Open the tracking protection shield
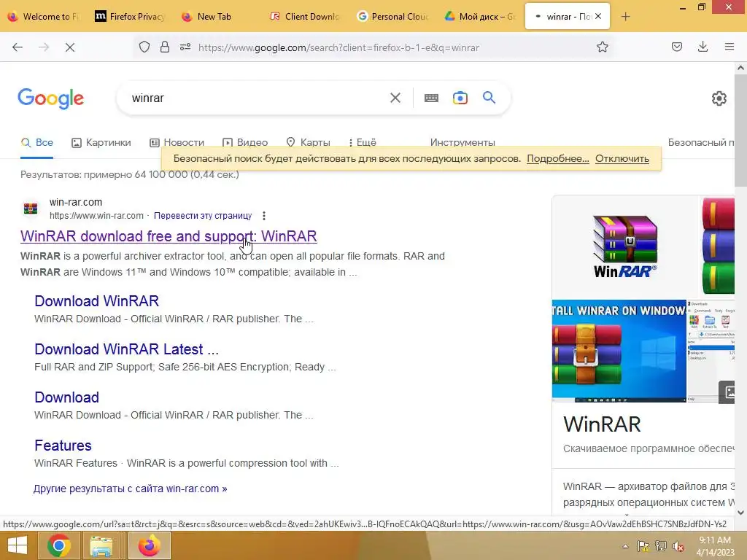Viewport: 747px width, 560px height. pos(144,47)
